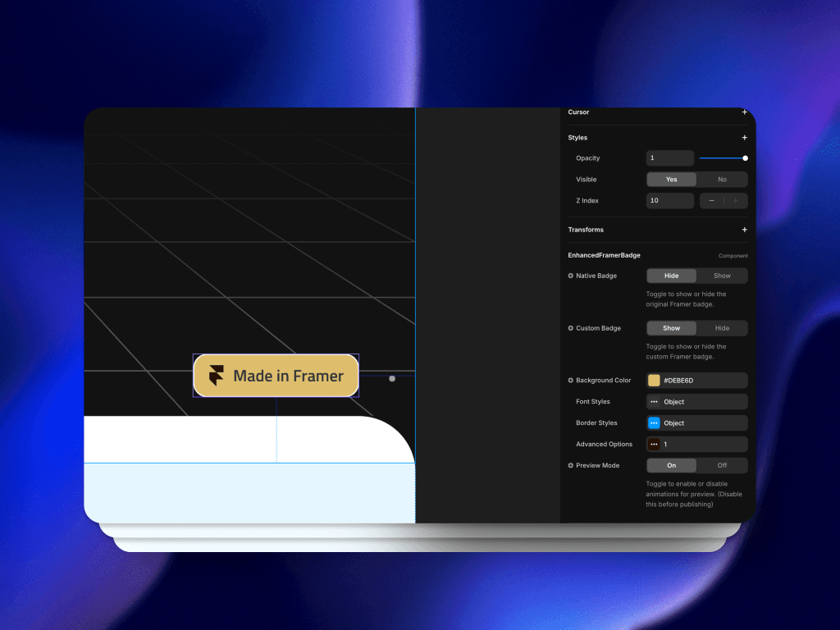840x630 pixels.
Task: Add a Styles property with plus icon
Action: pos(744,138)
